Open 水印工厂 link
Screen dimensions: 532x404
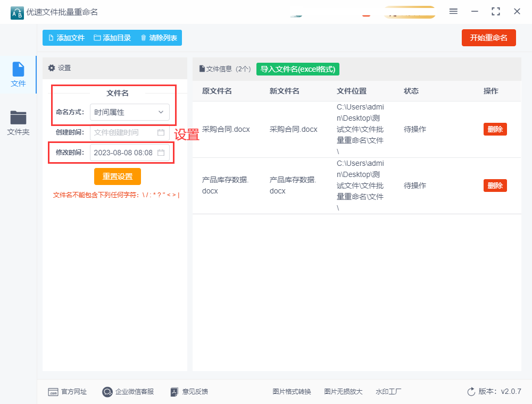[388, 392]
